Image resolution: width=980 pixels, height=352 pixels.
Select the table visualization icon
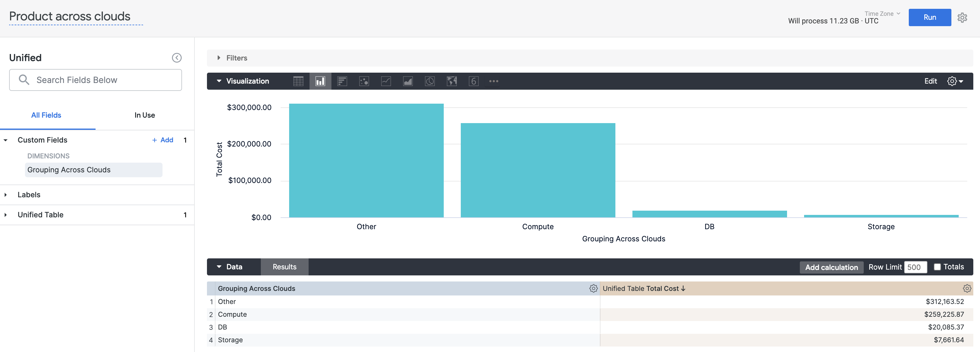(298, 81)
